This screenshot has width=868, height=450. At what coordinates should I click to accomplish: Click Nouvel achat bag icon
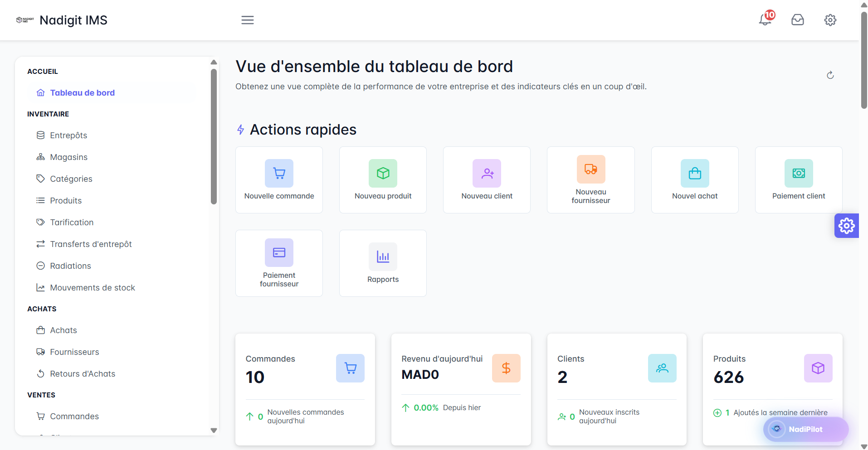[695, 173]
